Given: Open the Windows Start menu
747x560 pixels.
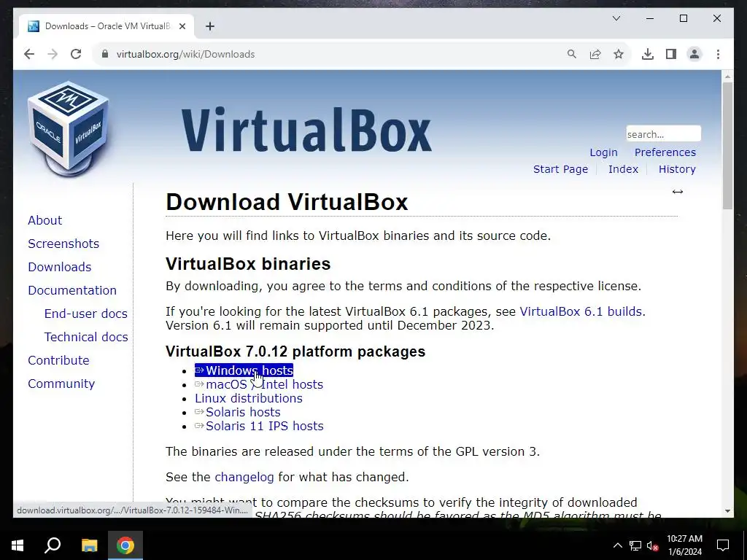Looking at the screenshot, I should (x=18, y=545).
